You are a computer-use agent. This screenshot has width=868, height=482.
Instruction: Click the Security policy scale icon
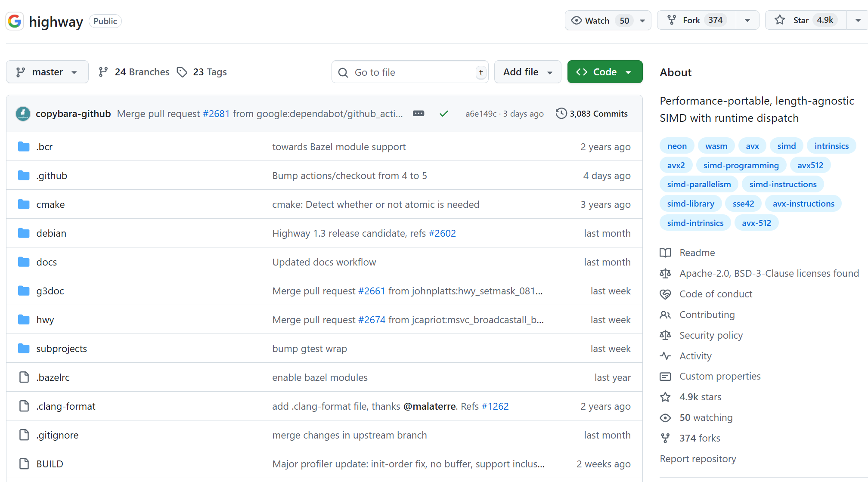coord(665,335)
